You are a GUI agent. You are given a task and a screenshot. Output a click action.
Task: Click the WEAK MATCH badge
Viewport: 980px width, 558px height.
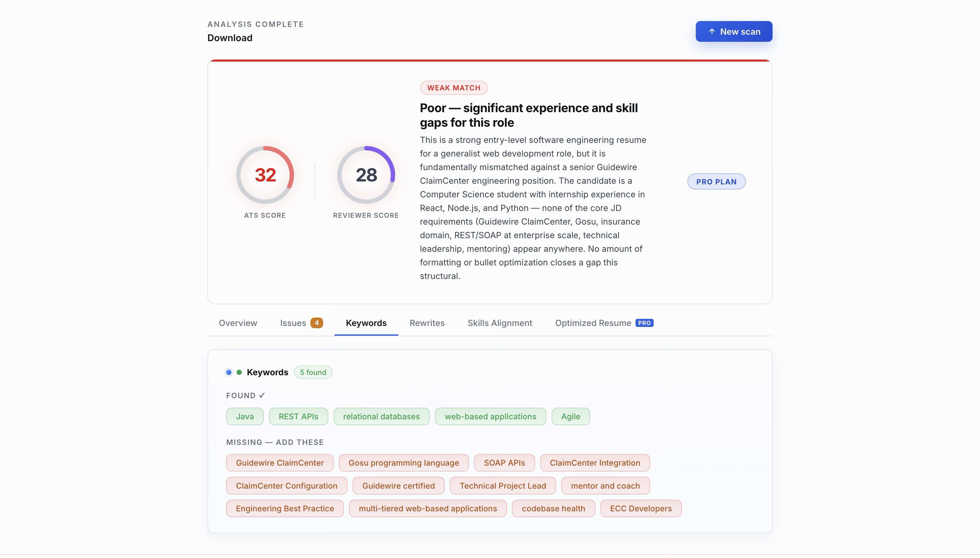(x=454, y=87)
